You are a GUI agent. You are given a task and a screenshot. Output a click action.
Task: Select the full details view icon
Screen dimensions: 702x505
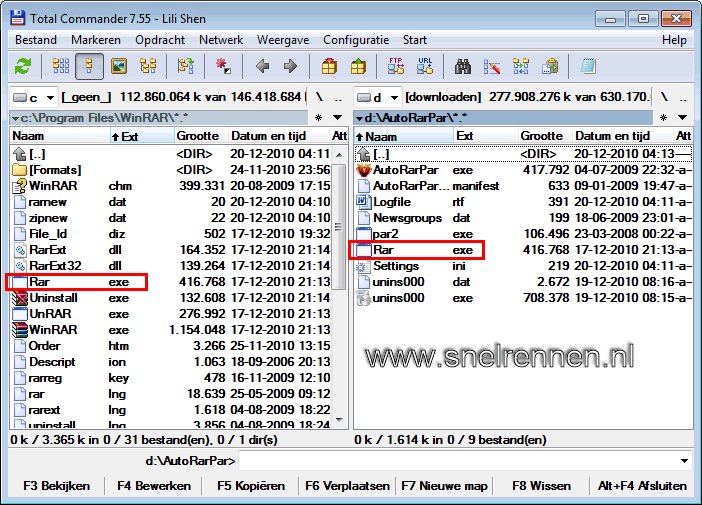tap(89, 67)
